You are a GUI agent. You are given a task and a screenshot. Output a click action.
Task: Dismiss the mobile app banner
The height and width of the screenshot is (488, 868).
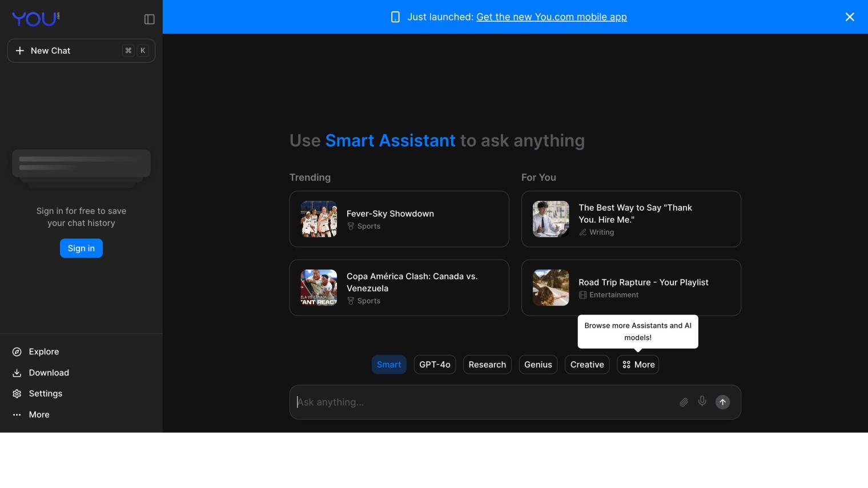pos(850,17)
